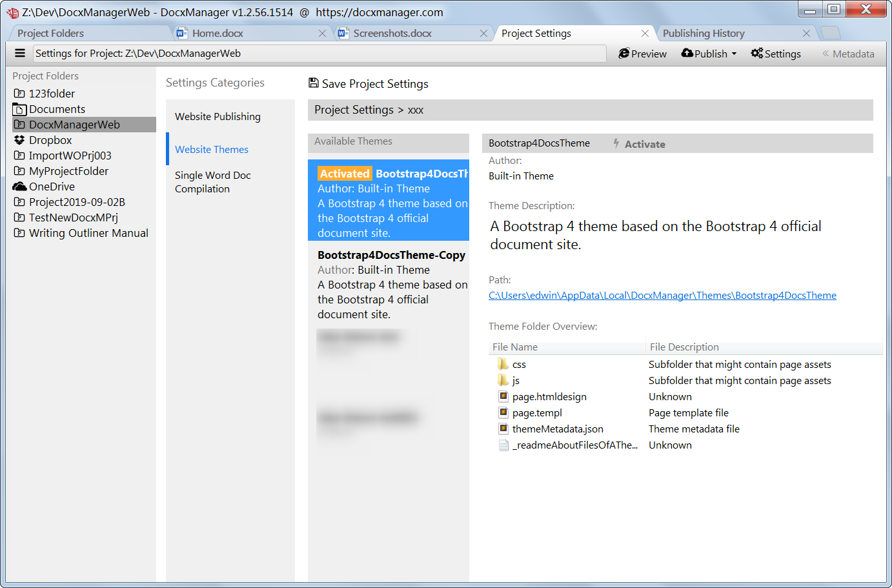Image resolution: width=892 pixels, height=588 pixels.
Task: Select OneDrive in Project Folders list
Action: coord(84,187)
